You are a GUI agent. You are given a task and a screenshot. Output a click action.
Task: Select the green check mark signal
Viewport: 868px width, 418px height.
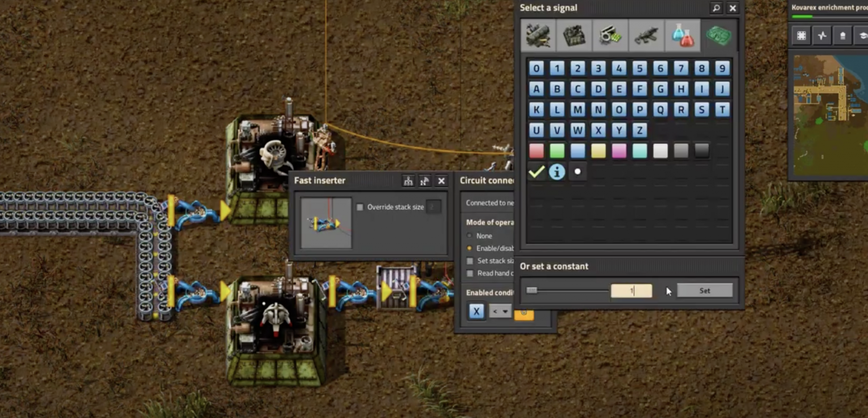pyautogui.click(x=536, y=171)
